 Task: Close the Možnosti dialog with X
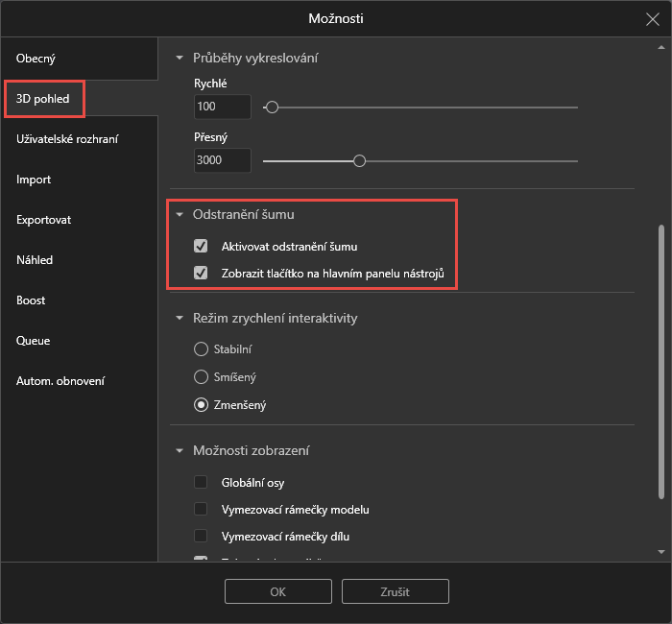click(x=652, y=18)
